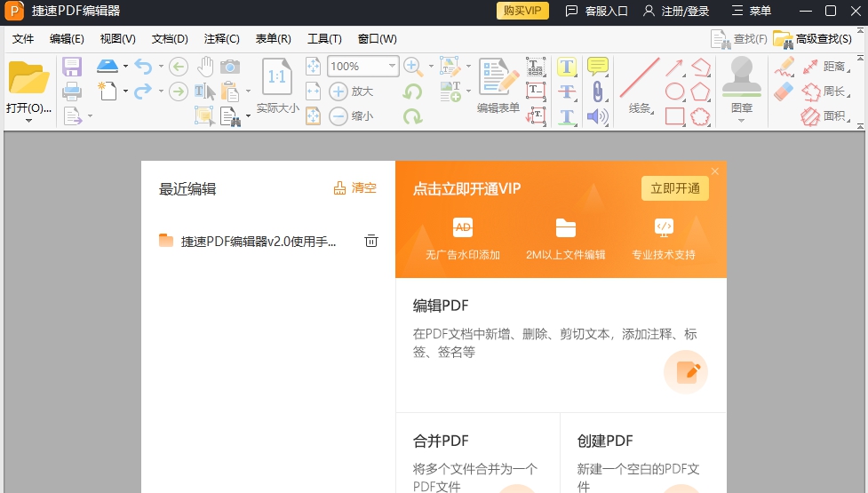Open the zoom level 100% dropdown

393,67
